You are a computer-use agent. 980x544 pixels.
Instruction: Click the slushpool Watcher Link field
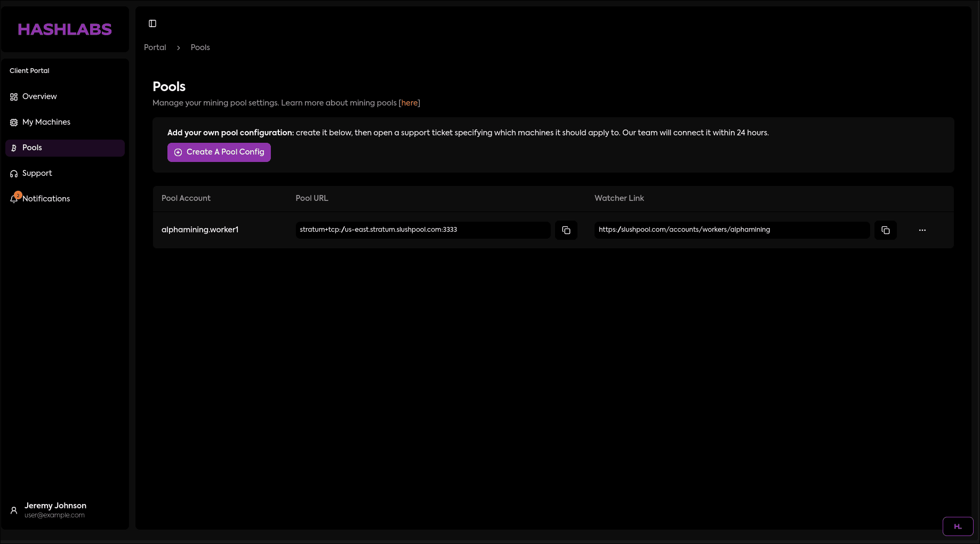pos(731,230)
